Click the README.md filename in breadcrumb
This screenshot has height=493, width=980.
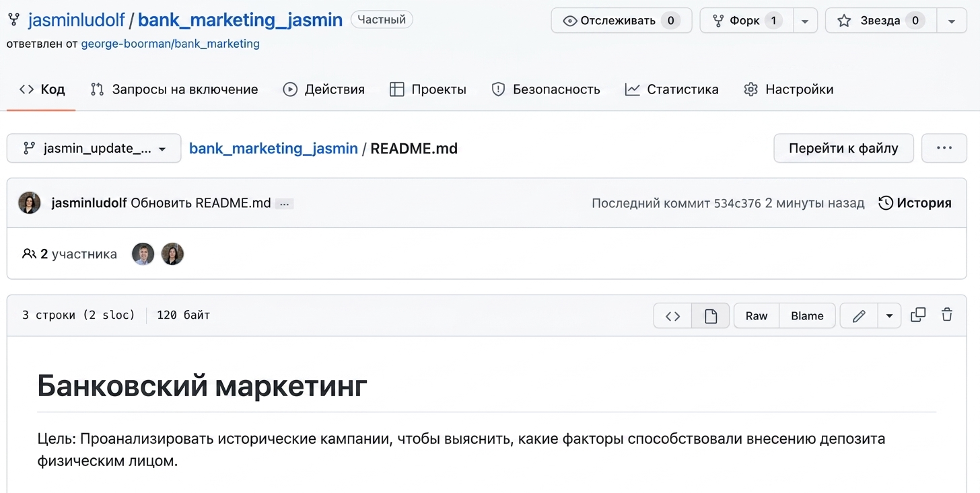414,149
